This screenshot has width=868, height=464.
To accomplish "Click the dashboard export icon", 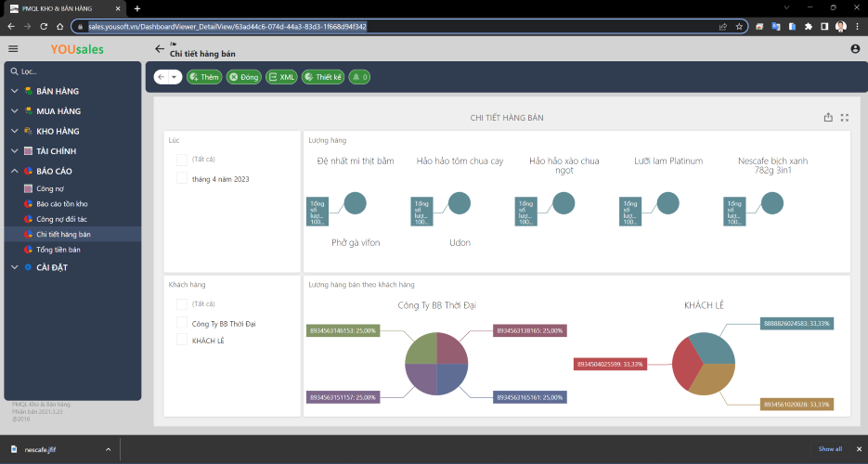I will coord(828,117).
